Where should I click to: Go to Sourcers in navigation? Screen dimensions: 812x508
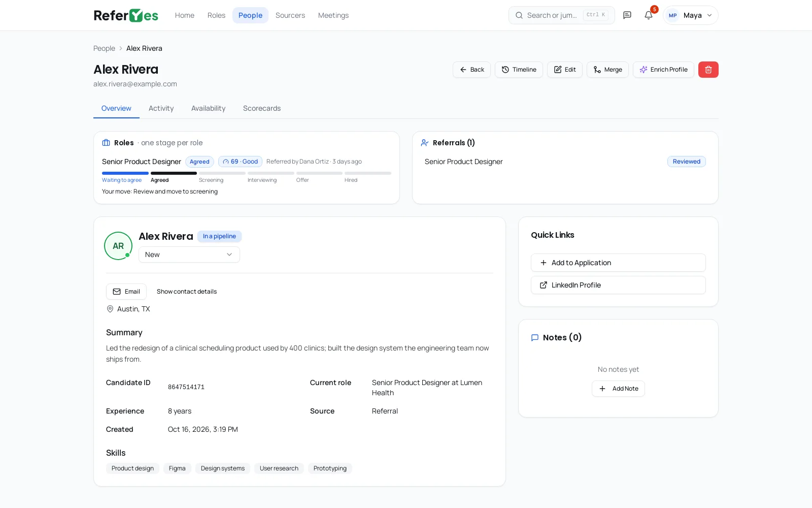290,15
